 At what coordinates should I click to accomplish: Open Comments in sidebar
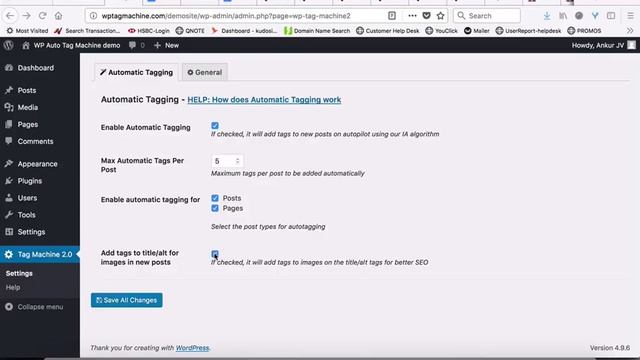tap(40, 141)
